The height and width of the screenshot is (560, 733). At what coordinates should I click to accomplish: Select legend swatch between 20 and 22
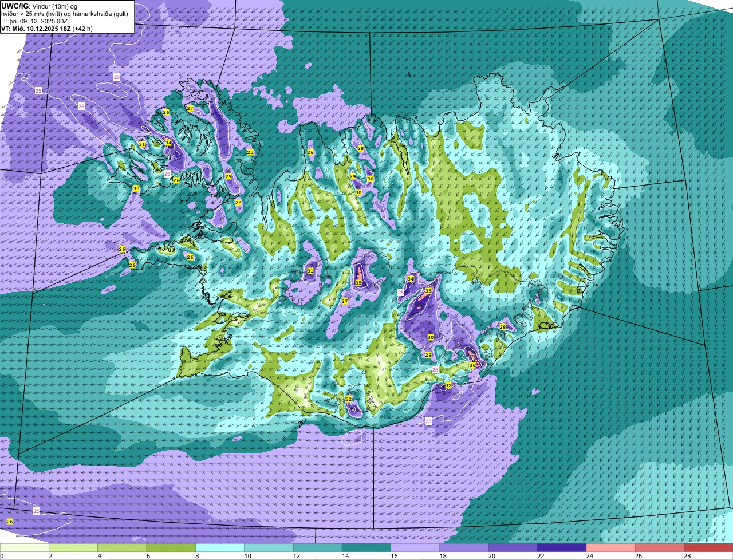coord(513,547)
